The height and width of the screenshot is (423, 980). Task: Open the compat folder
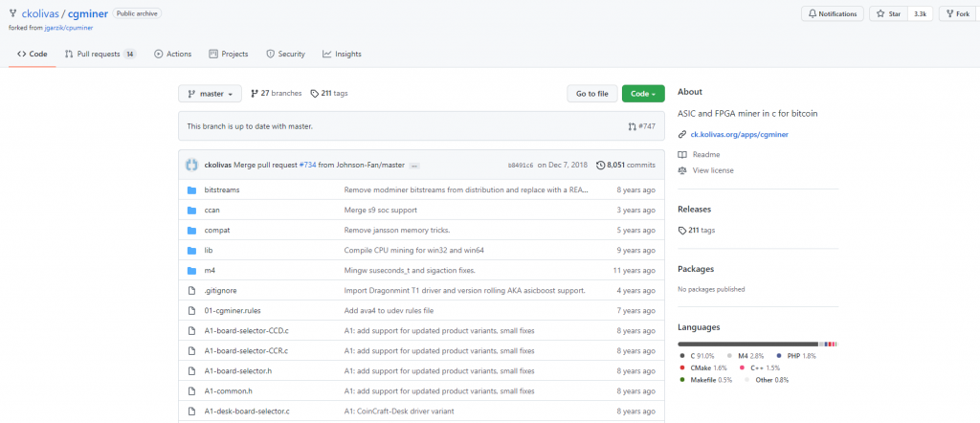[x=217, y=230]
